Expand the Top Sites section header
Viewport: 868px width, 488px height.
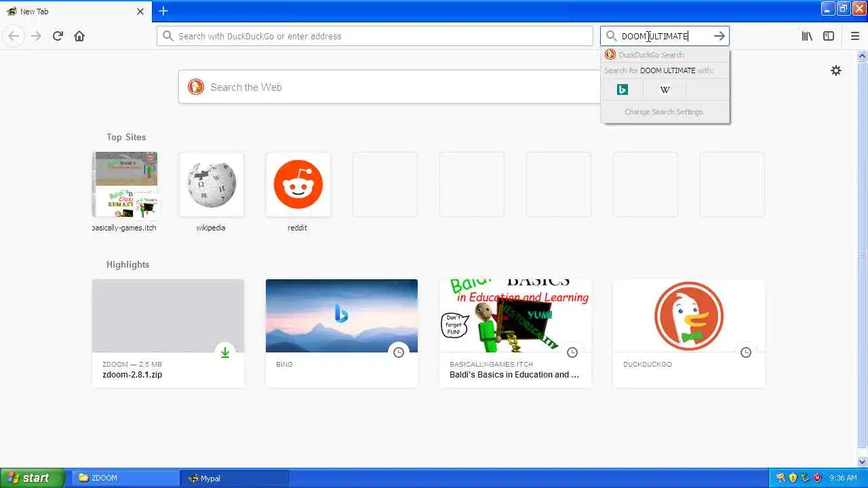point(126,137)
